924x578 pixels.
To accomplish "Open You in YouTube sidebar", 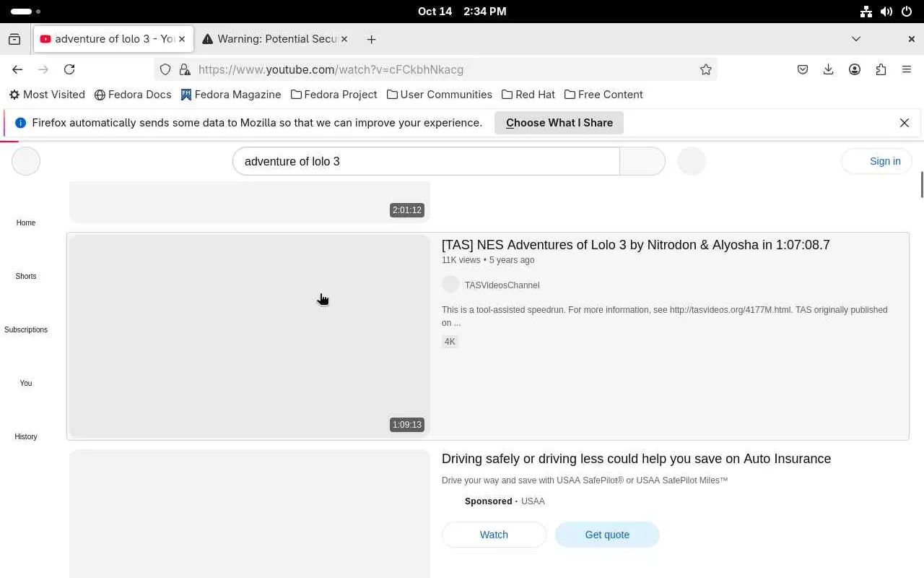I will pyautogui.click(x=26, y=383).
